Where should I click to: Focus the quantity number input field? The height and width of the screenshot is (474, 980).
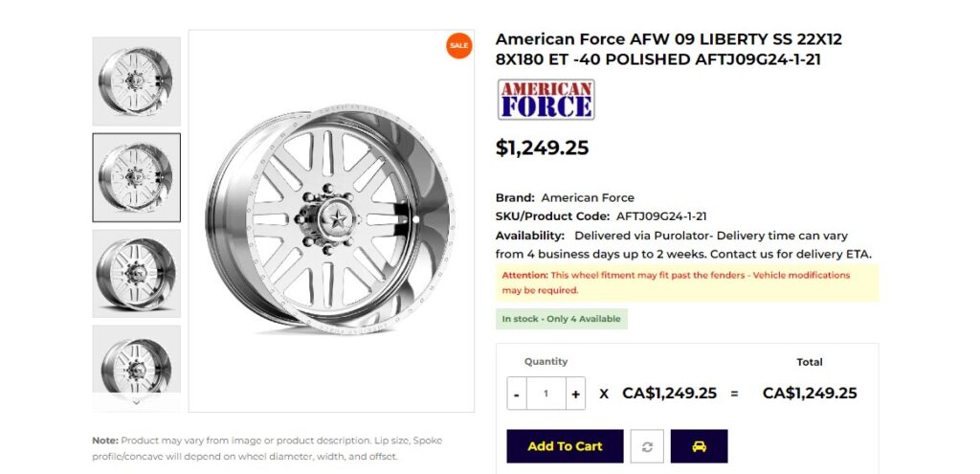point(546,394)
